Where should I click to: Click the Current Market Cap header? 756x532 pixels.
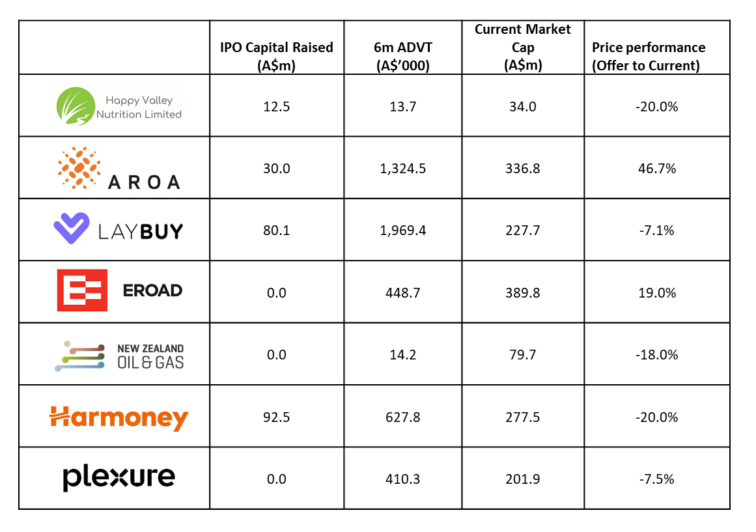[x=522, y=47]
